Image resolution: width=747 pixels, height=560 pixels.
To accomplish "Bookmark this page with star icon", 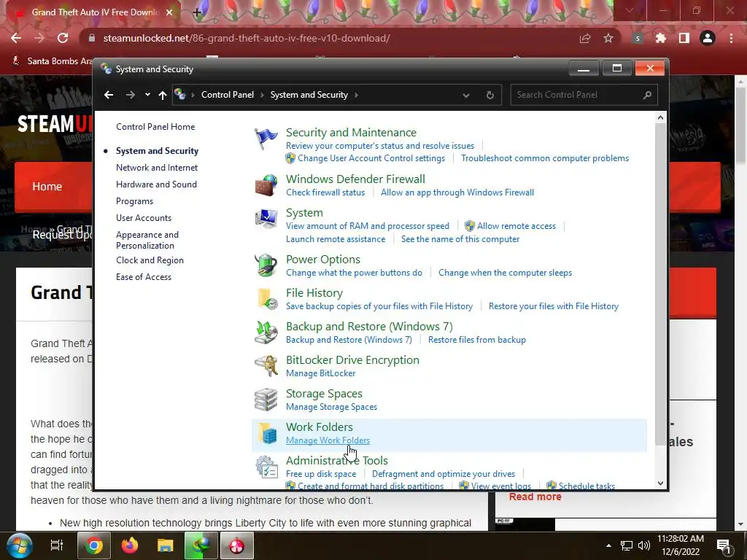I will [x=608, y=38].
